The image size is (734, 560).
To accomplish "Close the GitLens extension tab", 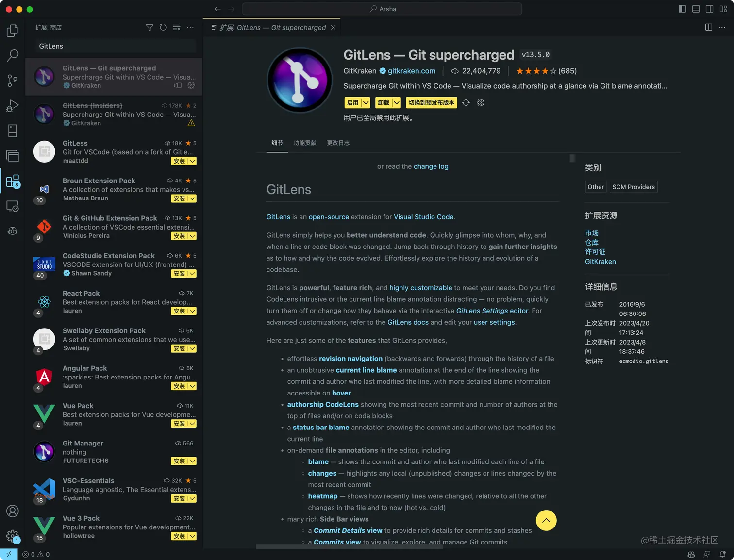I will tap(333, 28).
